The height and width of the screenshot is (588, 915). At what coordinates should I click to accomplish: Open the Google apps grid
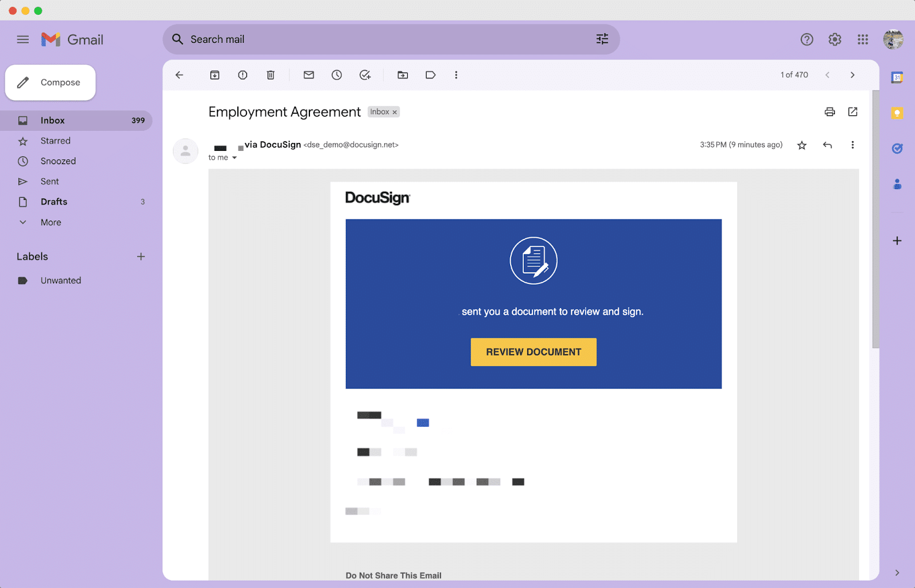tap(863, 39)
